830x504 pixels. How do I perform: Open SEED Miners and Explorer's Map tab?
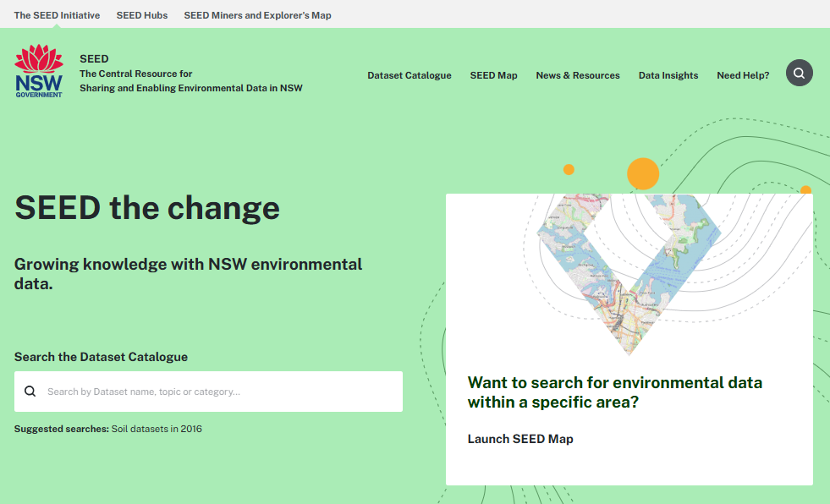(257, 15)
